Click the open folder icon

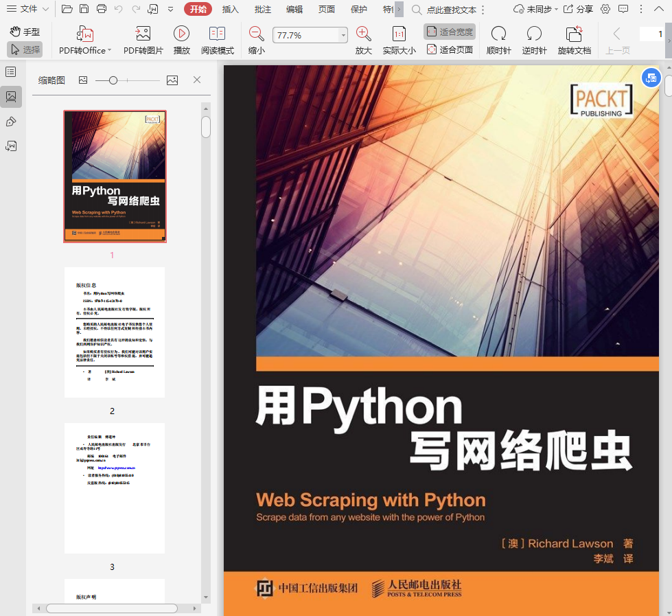point(67,9)
